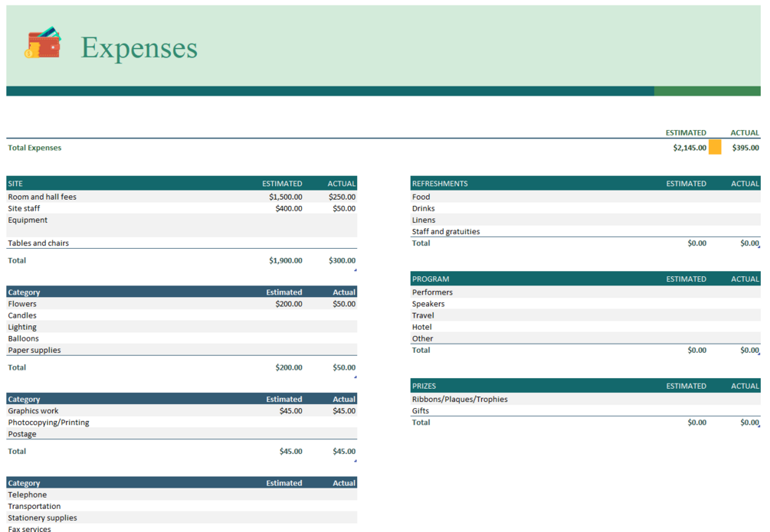The width and height of the screenshot is (770, 532).
Task: Select the Balloons row label
Action: tap(23, 338)
